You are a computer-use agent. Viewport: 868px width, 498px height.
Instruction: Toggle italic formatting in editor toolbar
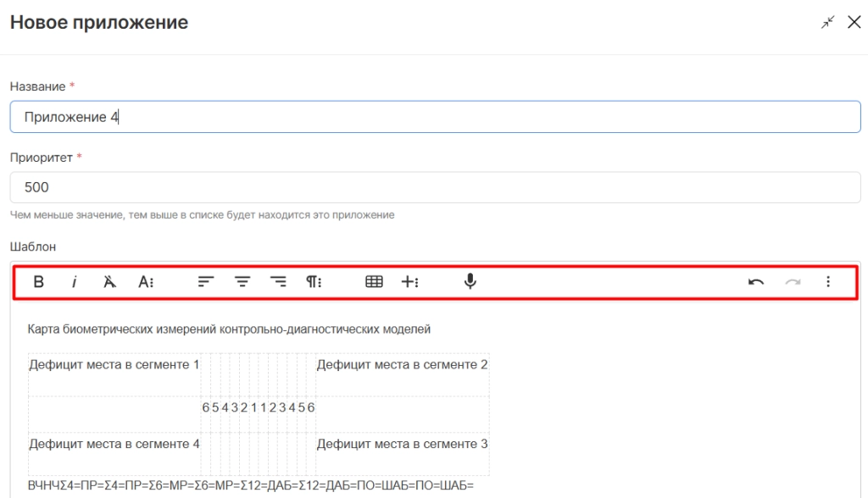(74, 282)
